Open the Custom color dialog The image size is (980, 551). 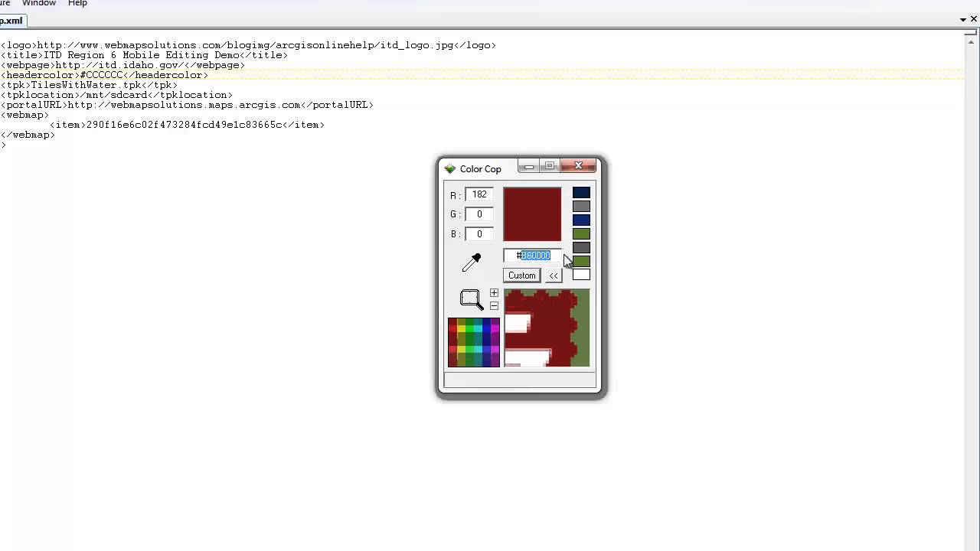(522, 275)
